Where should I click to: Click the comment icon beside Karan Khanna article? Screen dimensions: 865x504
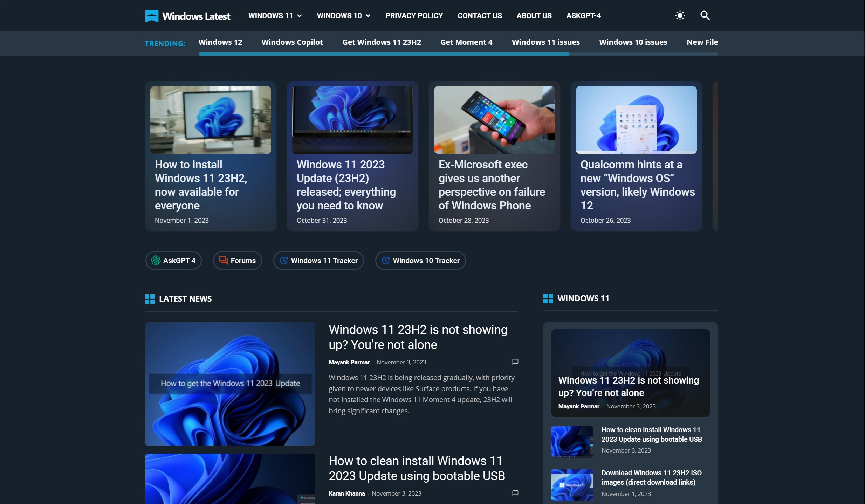tap(515, 493)
